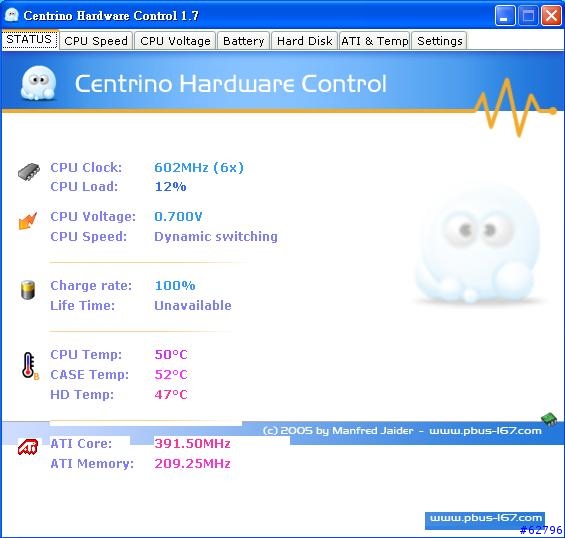
Task: Switch to the STATUS tab
Action: coord(30,39)
